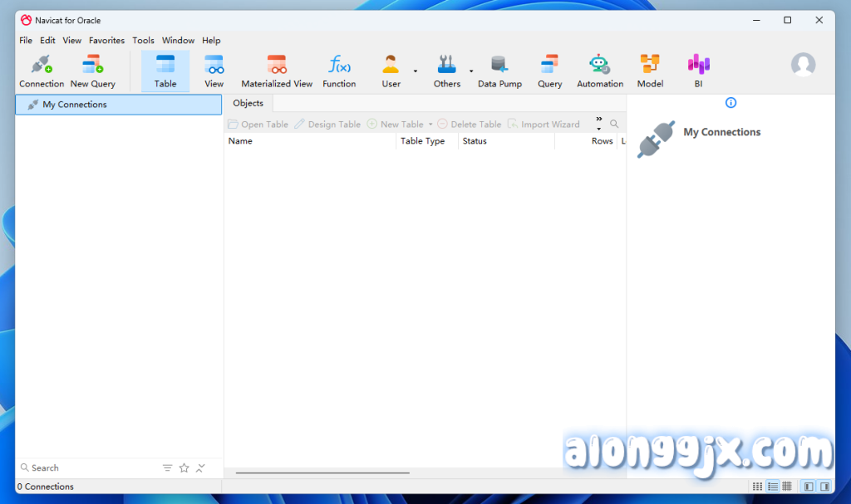Expand the Others dropdown arrow

click(471, 71)
